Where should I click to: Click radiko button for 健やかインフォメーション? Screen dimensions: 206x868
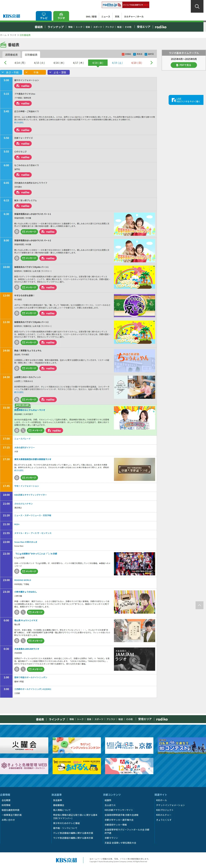(23, 86)
